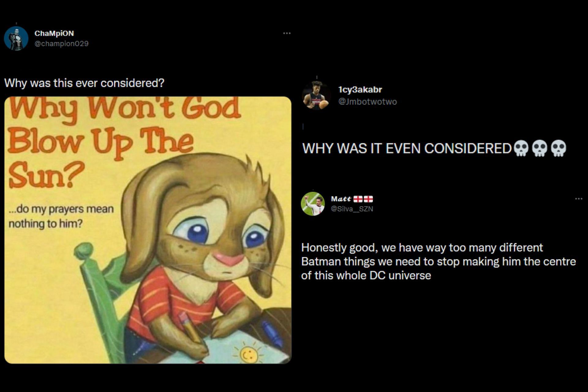Open Matt's profile avatar
Screen dimensions: 588x392
point(313,204)
